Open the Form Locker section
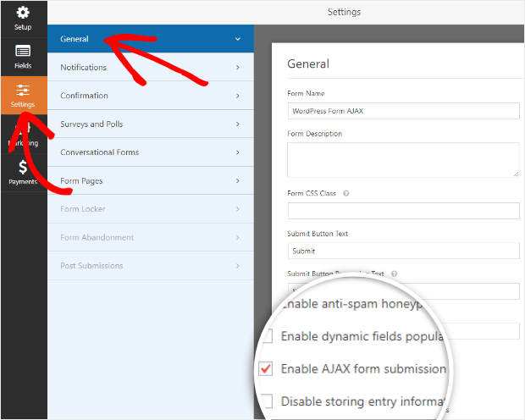The image size is (525, 420). [151, 209]
